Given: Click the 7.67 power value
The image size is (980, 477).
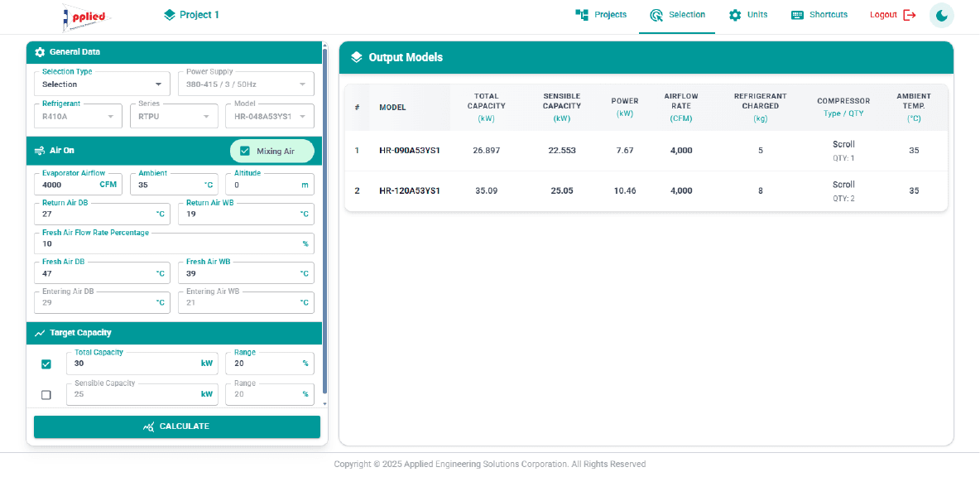Looking at the screenshot, I should (625, 151).
